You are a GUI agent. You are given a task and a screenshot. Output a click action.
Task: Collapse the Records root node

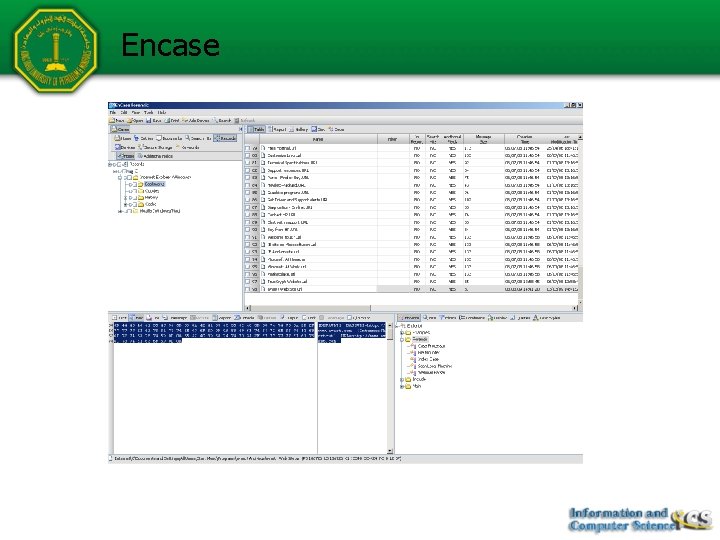click(110, 164)
